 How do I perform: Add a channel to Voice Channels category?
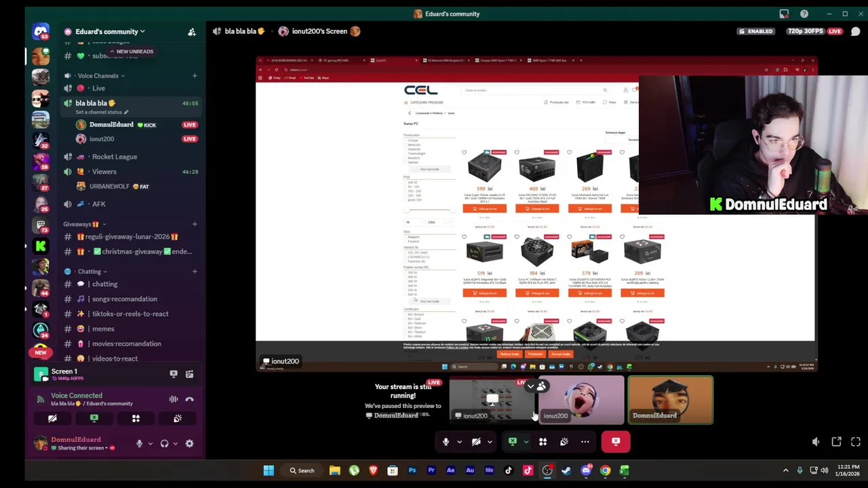[x=195, y=76]
